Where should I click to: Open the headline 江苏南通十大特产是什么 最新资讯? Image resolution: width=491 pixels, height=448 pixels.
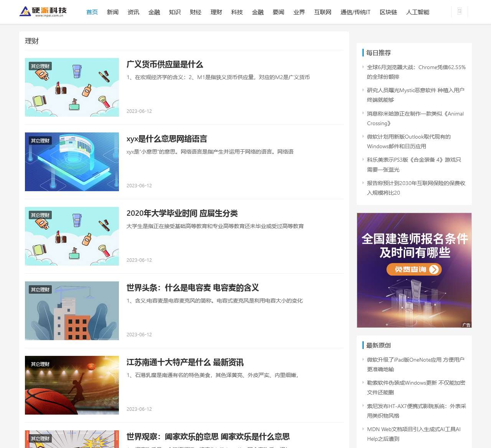(185, 362)
